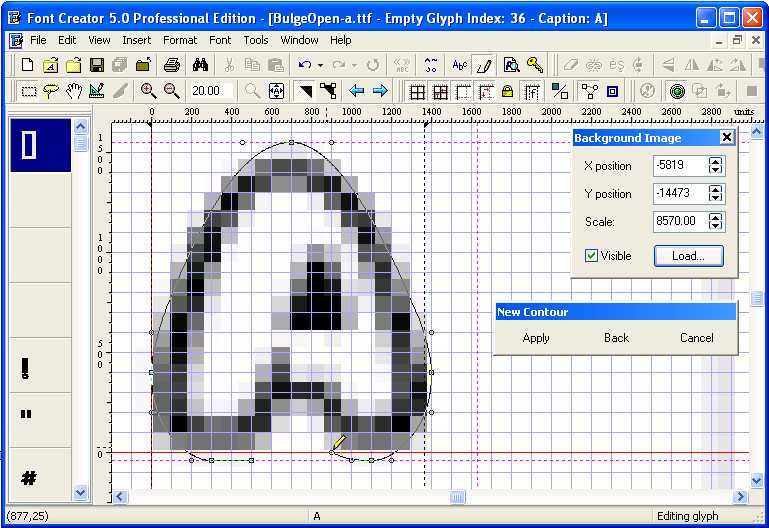Decrease Scale using the down spinner

715,226
